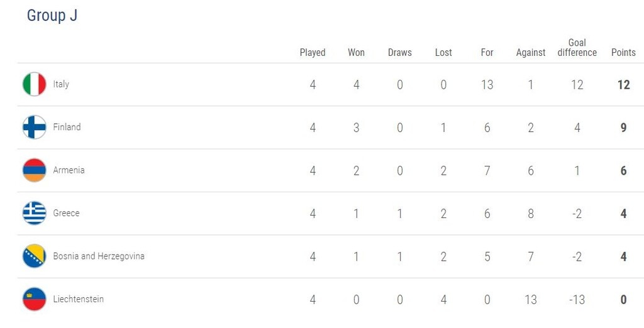
Task: Open the Liechtenstein team name
Action: coord(78,299)
